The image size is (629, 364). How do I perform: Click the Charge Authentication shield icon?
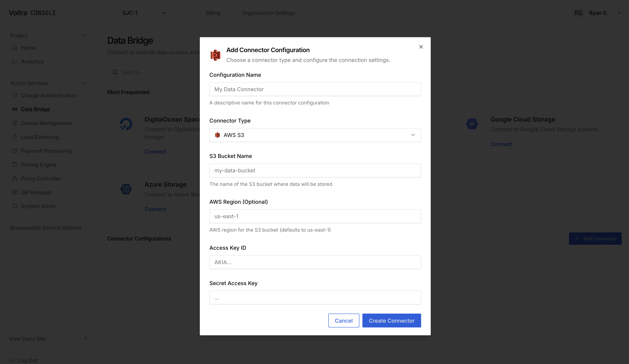click(x=15, y=95)
